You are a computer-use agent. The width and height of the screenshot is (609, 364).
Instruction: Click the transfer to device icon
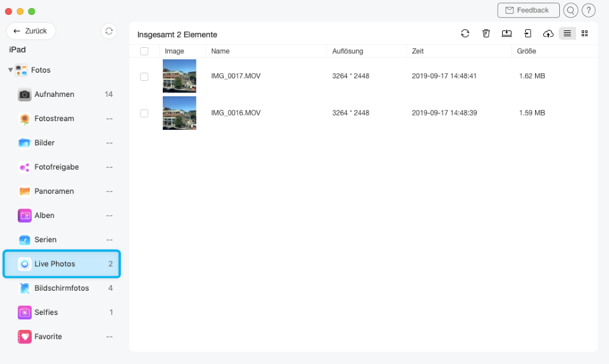tap(528, 34)
